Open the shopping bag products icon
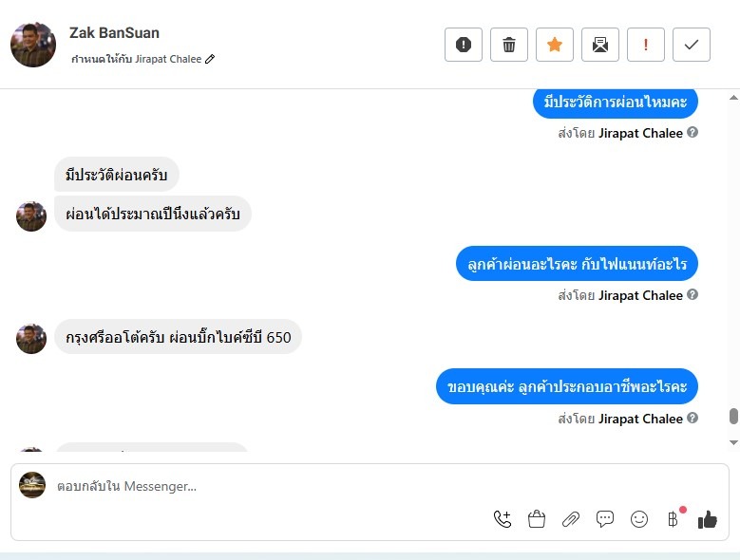This screenshot has height=560, width=740. pos(537,519)
